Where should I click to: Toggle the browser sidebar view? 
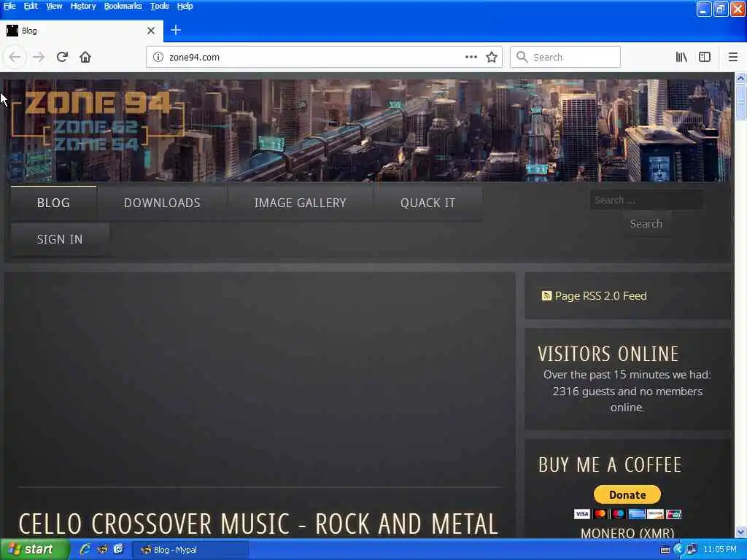click(x=705, y=57)
